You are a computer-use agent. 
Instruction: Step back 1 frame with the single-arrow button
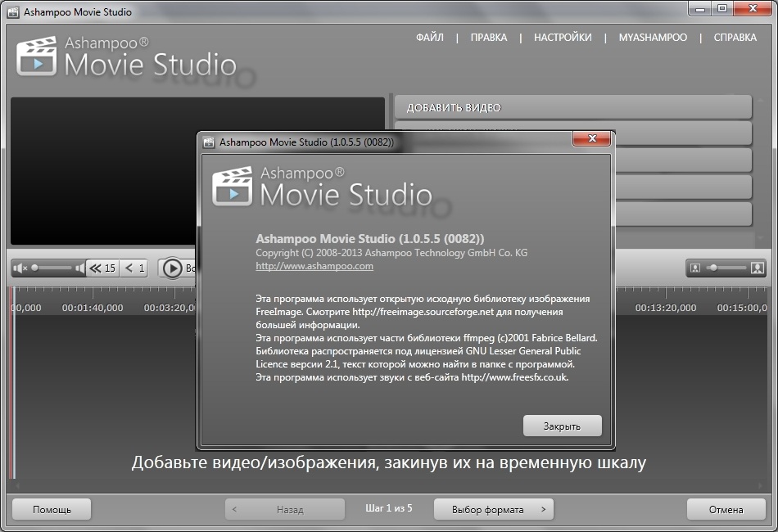click(x=134, y=268)
